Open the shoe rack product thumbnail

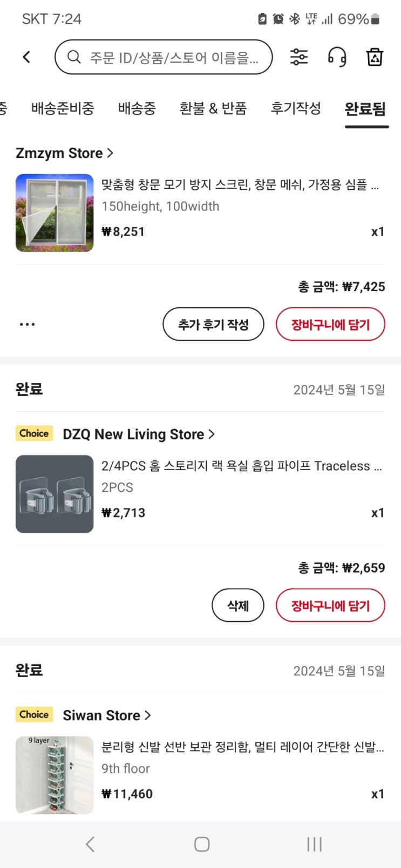coord(55,775)
